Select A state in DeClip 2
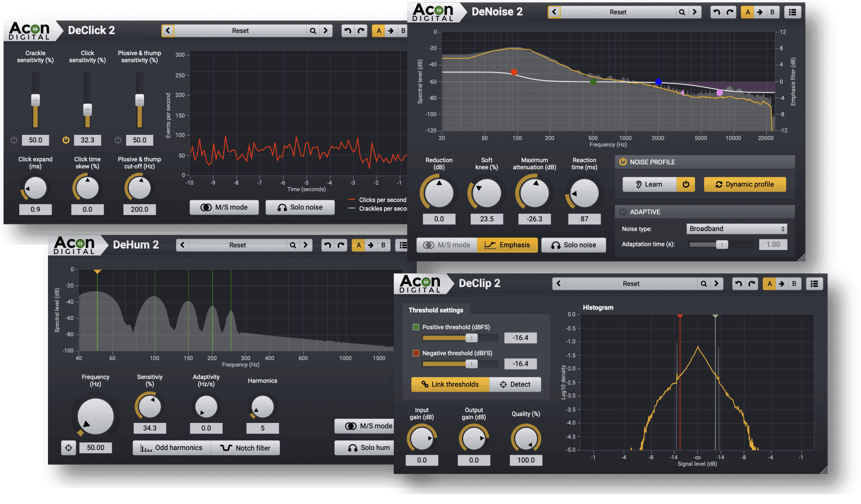The height and width of the screenshot is (504, 861). [x=770, y=284]
